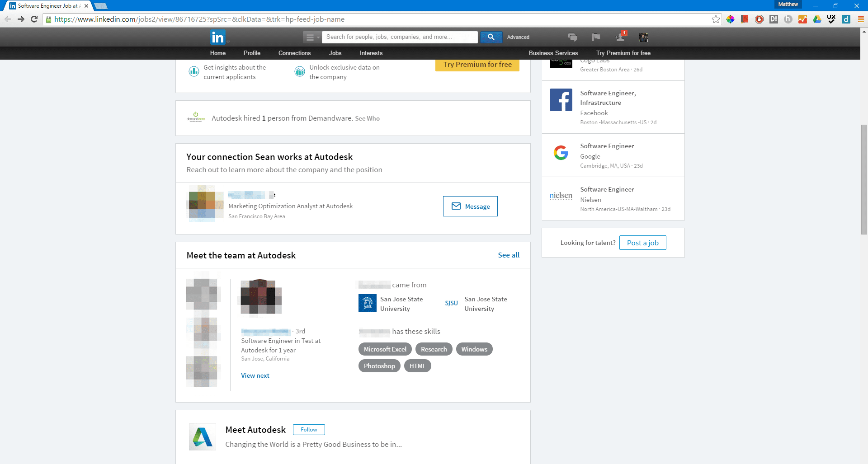Click the Matthew Chrome profile button
This screenshot has height=464, width=868.
click(788, 4)
